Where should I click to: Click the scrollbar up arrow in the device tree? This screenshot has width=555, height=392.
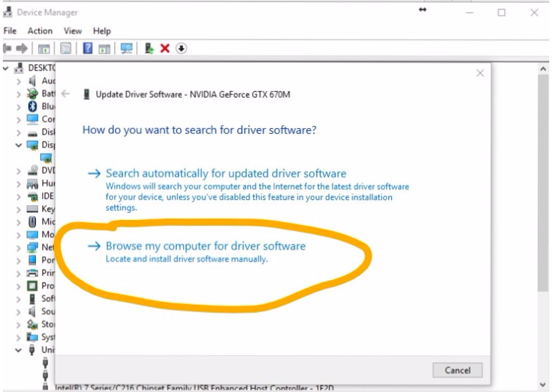[x=543, y=69]
